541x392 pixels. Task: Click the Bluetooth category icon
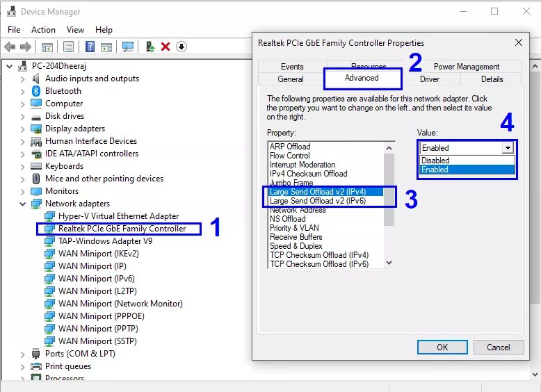point(36,91)
